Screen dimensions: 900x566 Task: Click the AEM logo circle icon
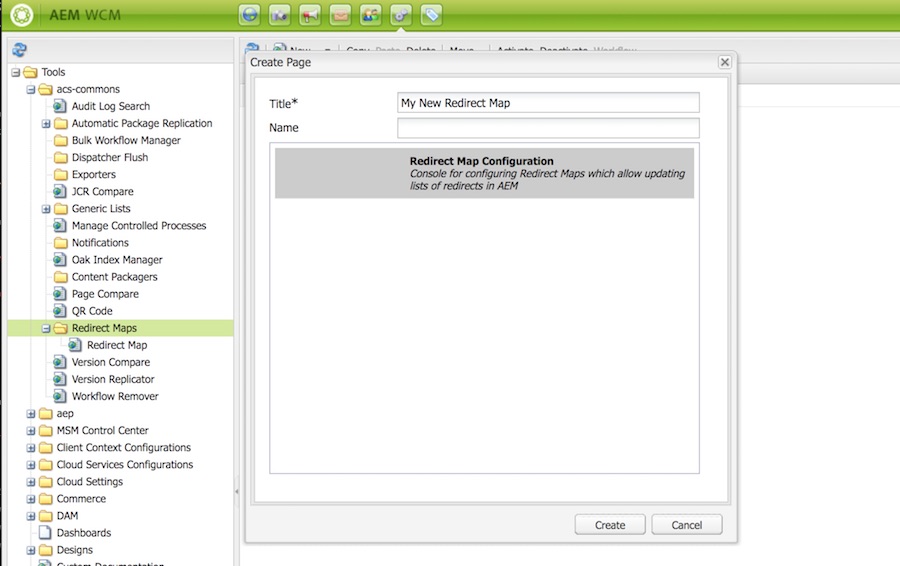click(22, 15)
